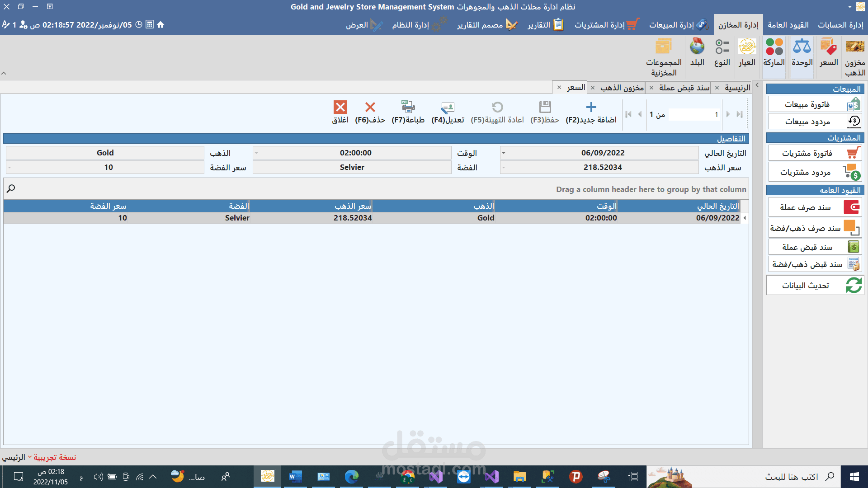Click the record number input field

[x=694, y=115]
